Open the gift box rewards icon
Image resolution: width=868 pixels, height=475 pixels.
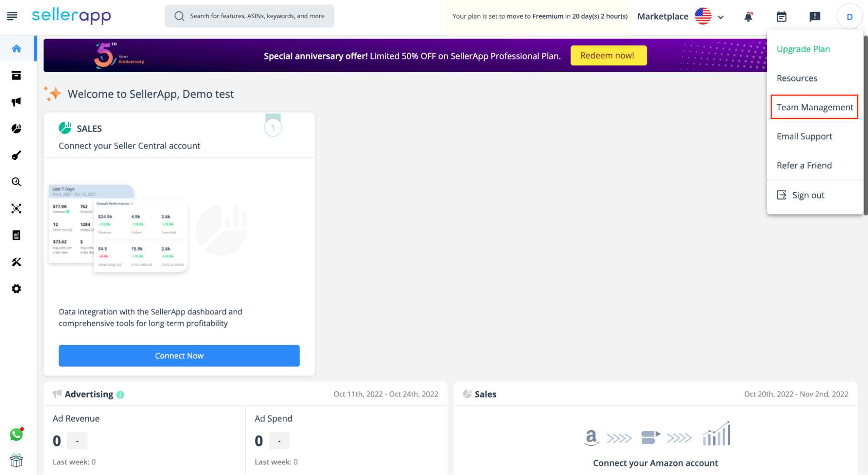pyautogui.click(x=17, y=460)
